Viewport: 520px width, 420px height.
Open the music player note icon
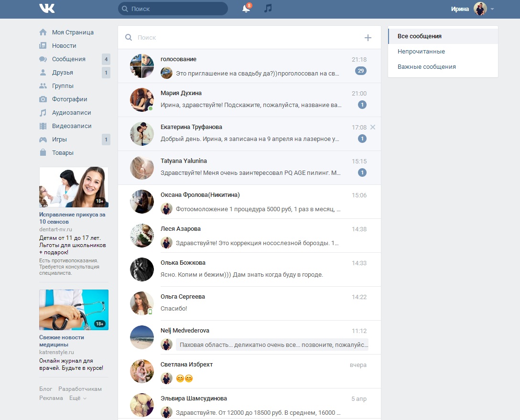(268, 8)
